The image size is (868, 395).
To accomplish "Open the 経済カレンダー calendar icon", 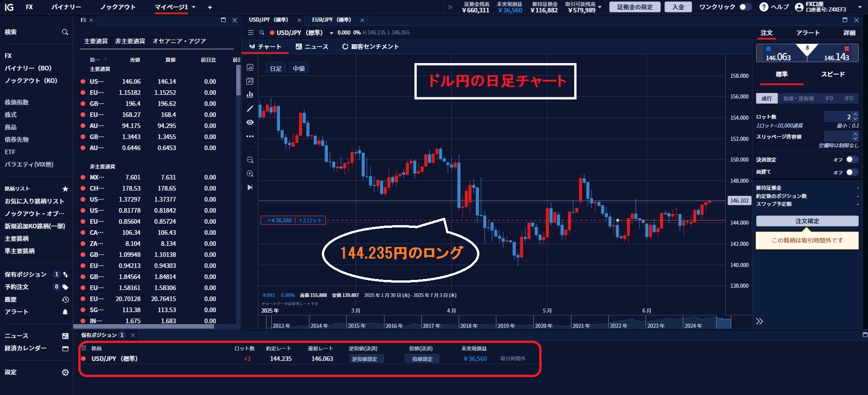I will tap(65, 349).
